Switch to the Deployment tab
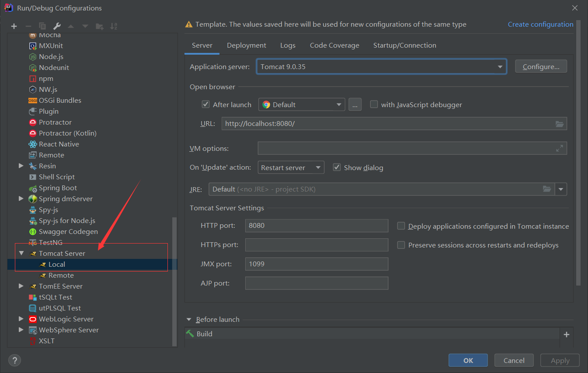This screenshot has width=588, height=373. click(247, 45)
